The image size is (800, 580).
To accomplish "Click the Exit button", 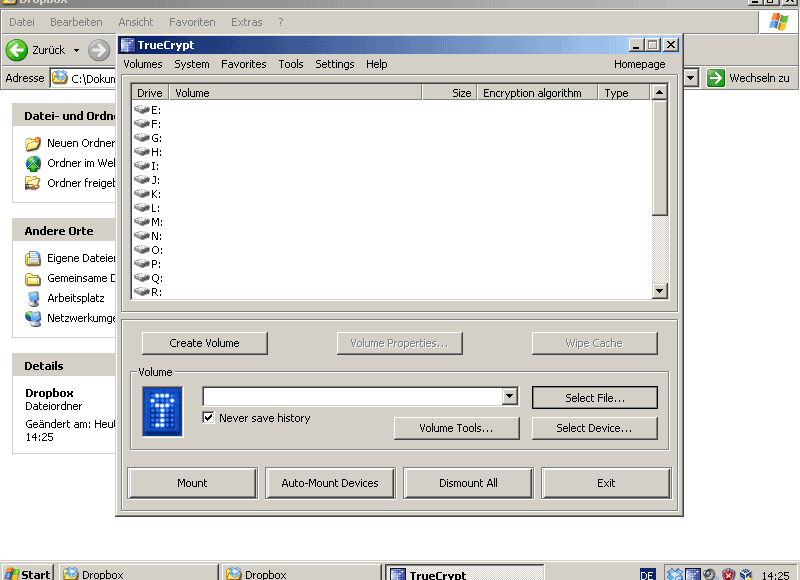I will (606, 483).
